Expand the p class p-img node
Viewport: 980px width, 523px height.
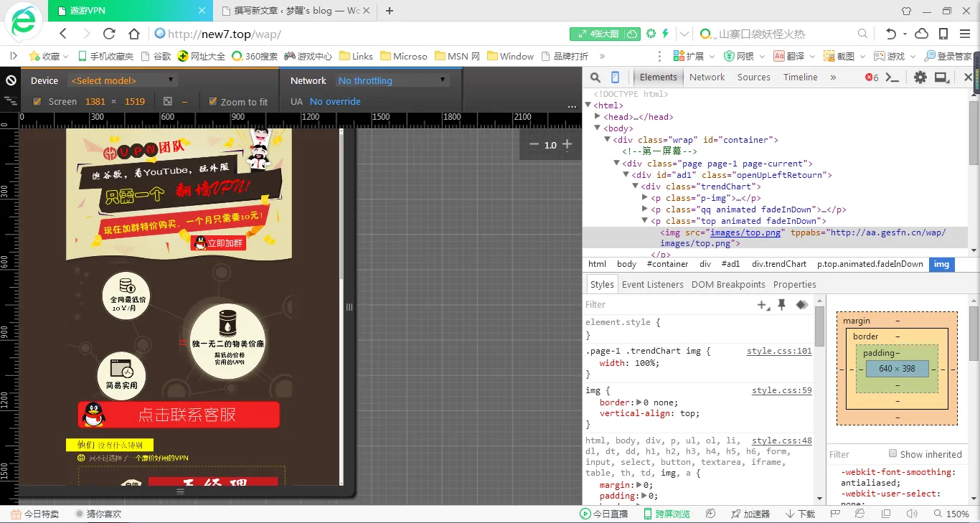tap(644, 198)
